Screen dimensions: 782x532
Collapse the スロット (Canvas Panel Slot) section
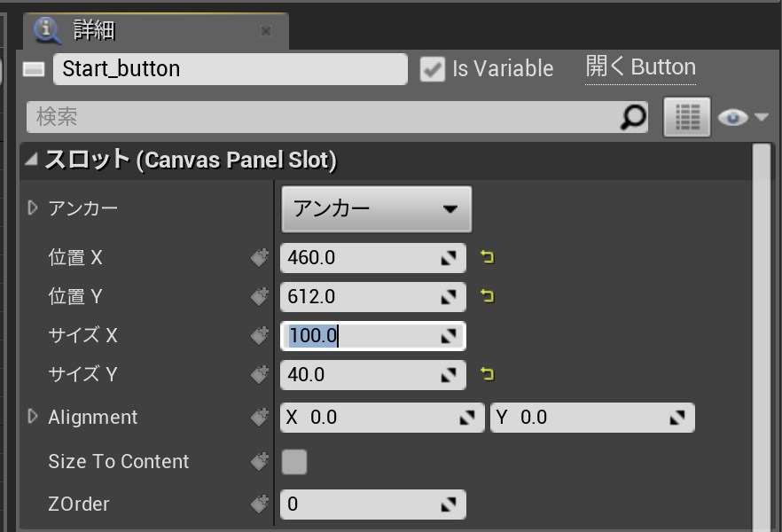(32, 160)
